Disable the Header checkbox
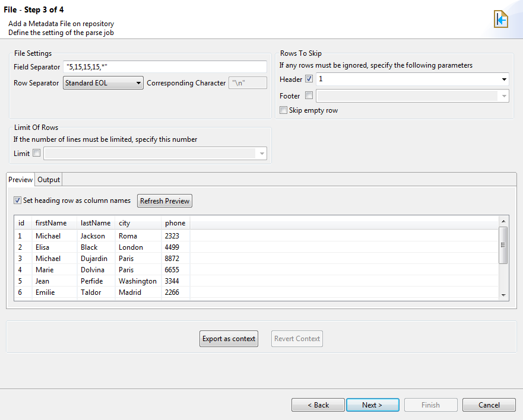Viewport: 523px width, 420px height. [309, 78]
